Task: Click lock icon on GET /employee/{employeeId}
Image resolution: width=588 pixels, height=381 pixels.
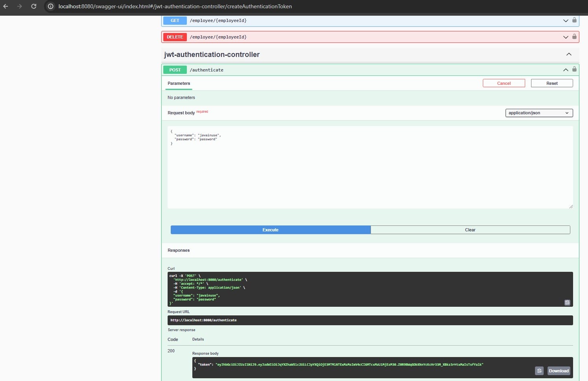Action: click(574, 20)
